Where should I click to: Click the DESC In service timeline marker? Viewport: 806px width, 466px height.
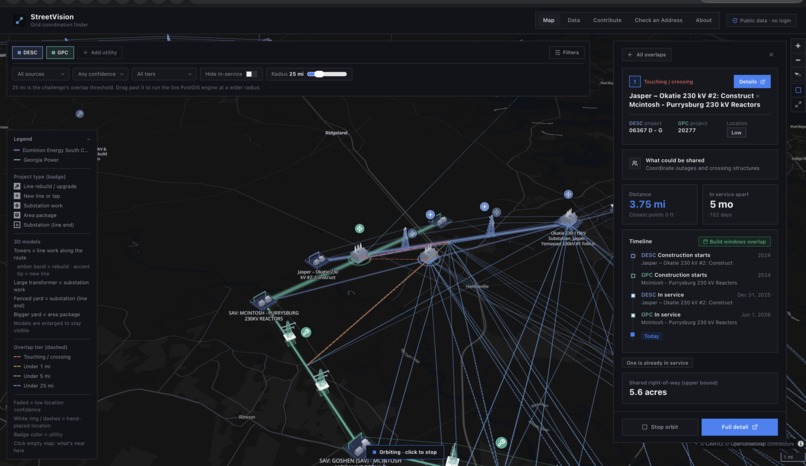pos(633,295)
